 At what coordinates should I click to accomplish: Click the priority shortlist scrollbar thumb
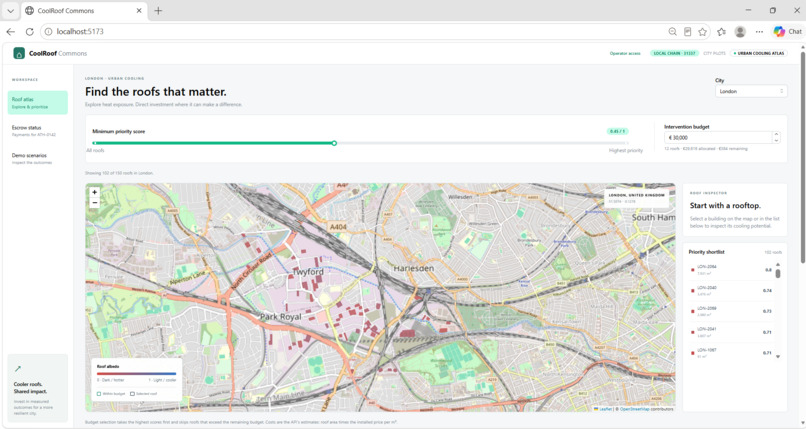778,273
